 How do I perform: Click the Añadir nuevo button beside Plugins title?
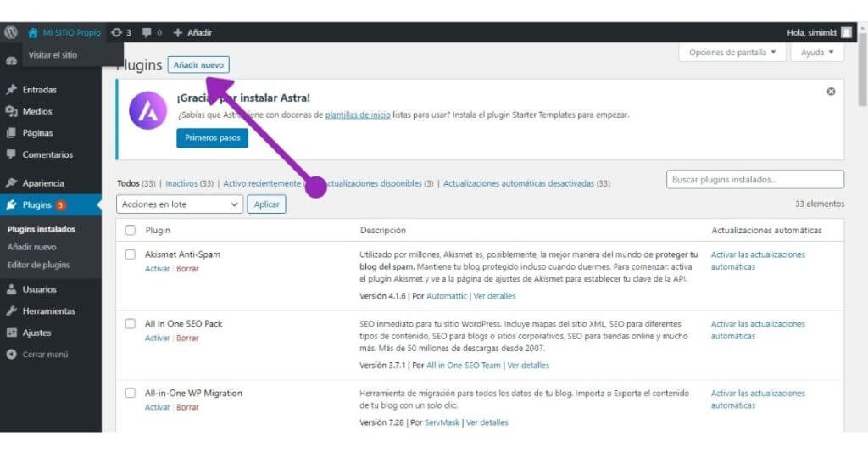tap(198, 64)
